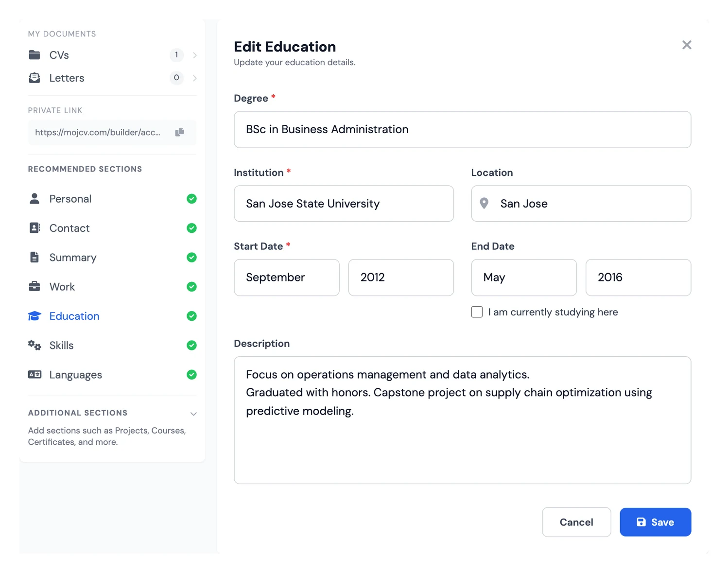Open the Start Date year field showing 2012

(401, 278)
